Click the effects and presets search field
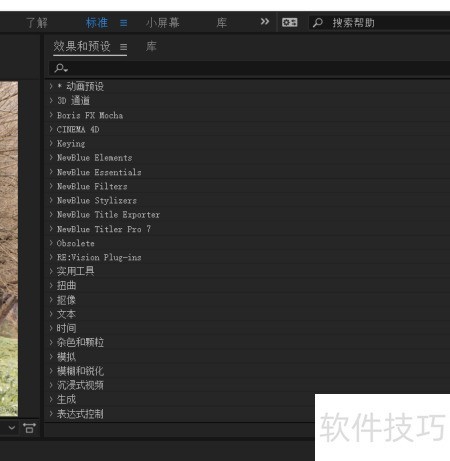 (x=249, y=68)
